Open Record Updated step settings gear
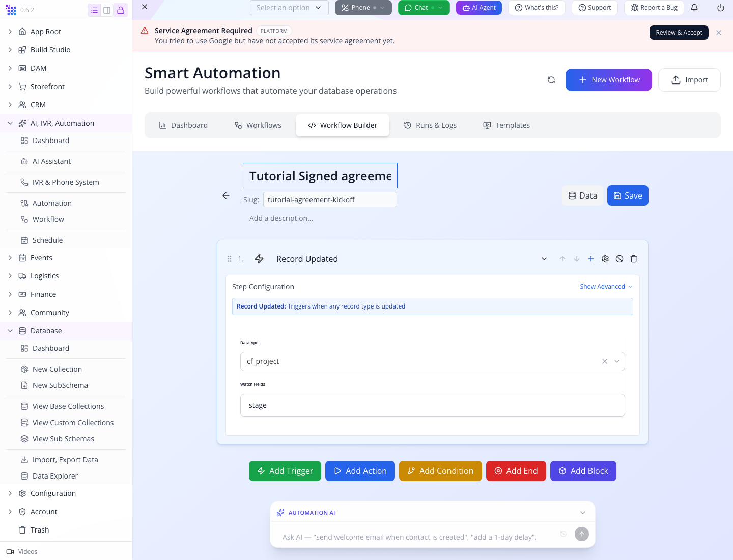The height and width of the screenshot is (560, 733). pos(605,259)
